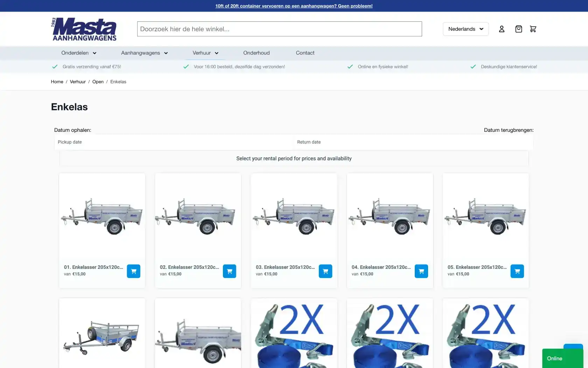Open the Nederlands language dropdown
The width and height of the screenshot is (588, 368).
tap(465, 29)
